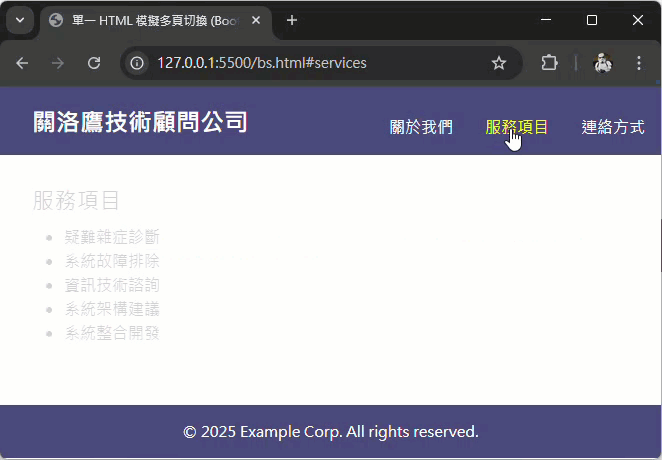Image resolution: width=662 pixels, height=460 pixels.
Task: Reload the page with the refresh icon
Action: (94, 63)
